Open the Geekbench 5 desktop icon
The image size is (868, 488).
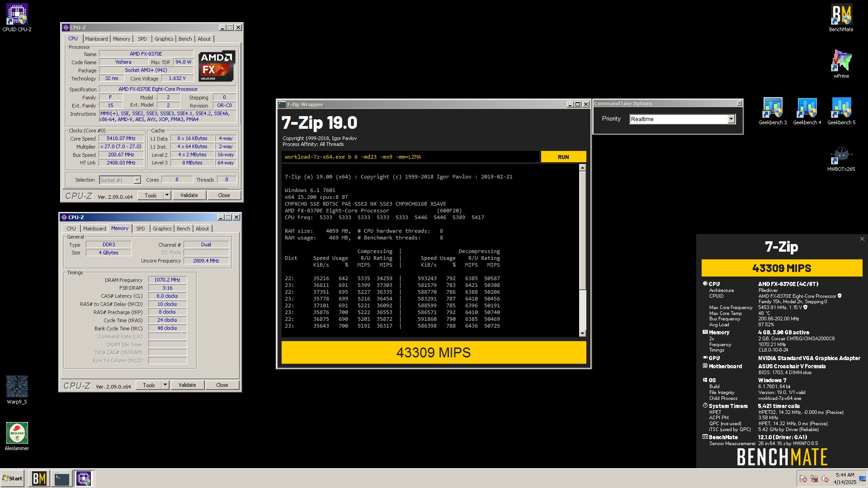(x=841, y=111)
